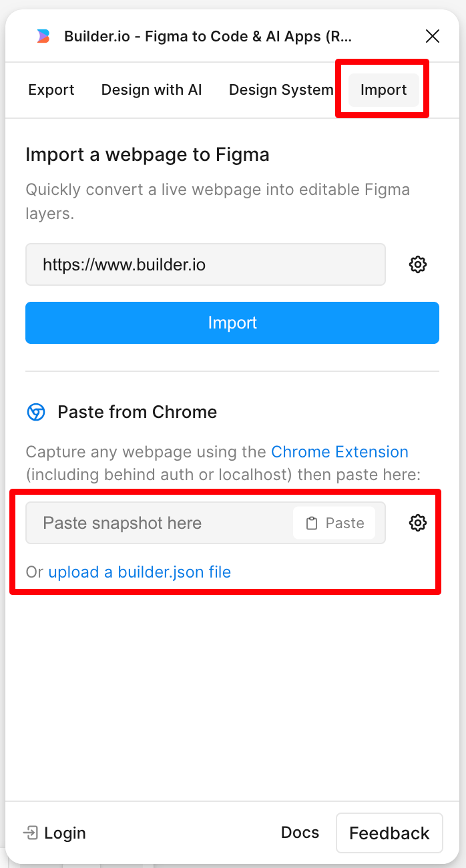Switch to the Export tab

51,90
